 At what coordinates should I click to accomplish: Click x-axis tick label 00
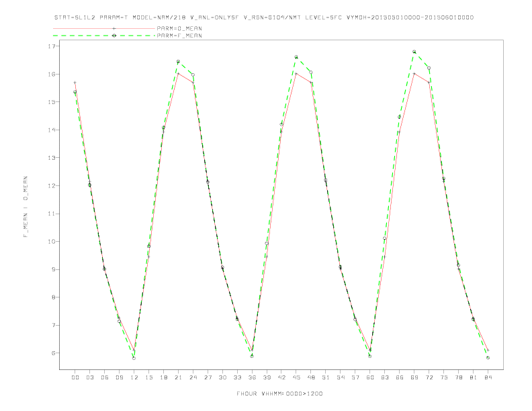coord(75,377)
